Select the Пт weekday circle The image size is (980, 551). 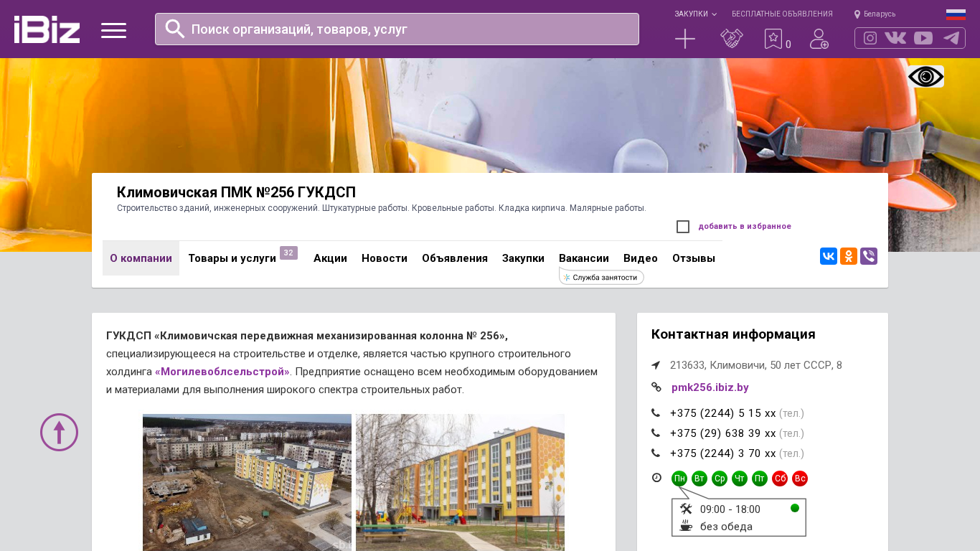coord(760,479)
